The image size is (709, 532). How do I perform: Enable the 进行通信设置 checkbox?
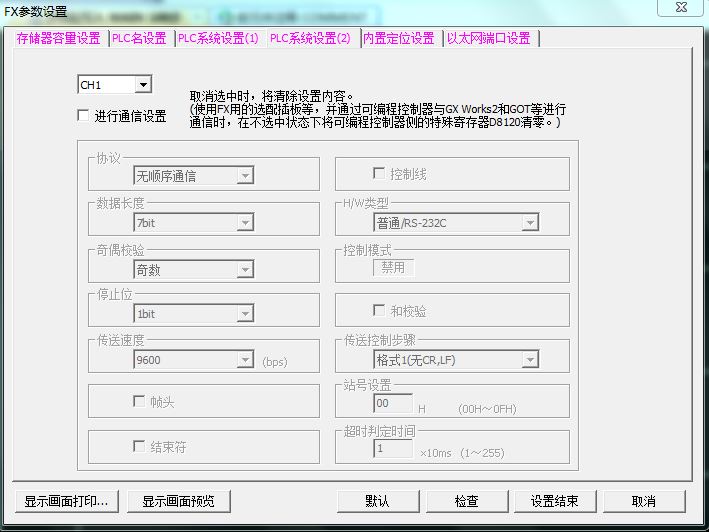pyautogui.click(x=84, y=116)
